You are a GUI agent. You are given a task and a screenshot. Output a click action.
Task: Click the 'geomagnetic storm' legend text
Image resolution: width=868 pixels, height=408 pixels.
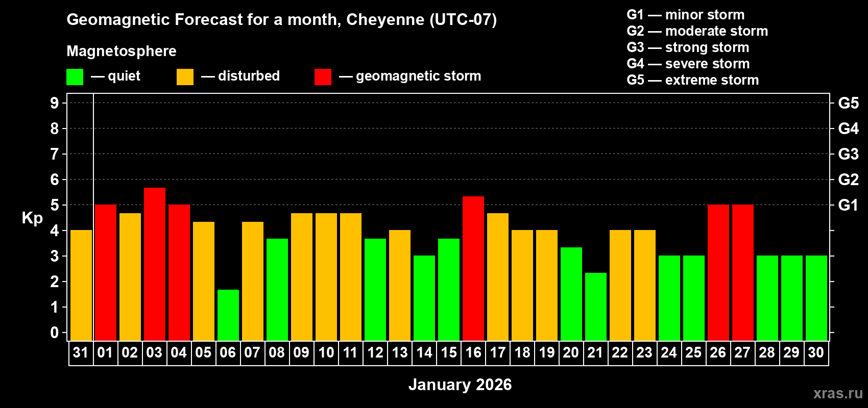pos(419,76)
